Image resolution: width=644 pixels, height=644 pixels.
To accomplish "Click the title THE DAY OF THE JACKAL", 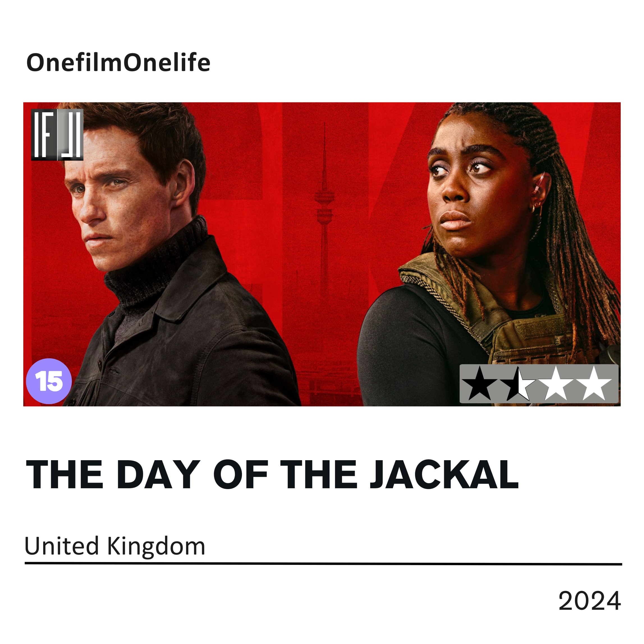I will [x=272, y=475].
